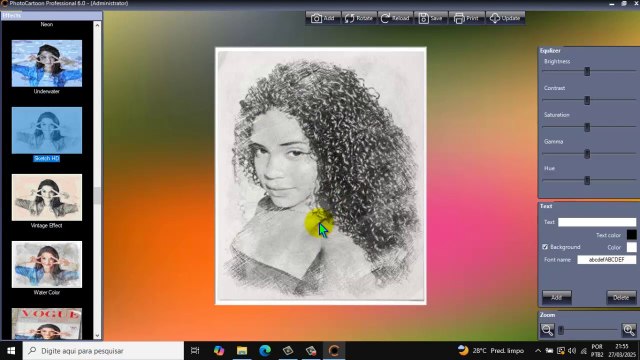Click the Saturation slider handle
This screenshot has width=640, height=360.
point(587,127)
